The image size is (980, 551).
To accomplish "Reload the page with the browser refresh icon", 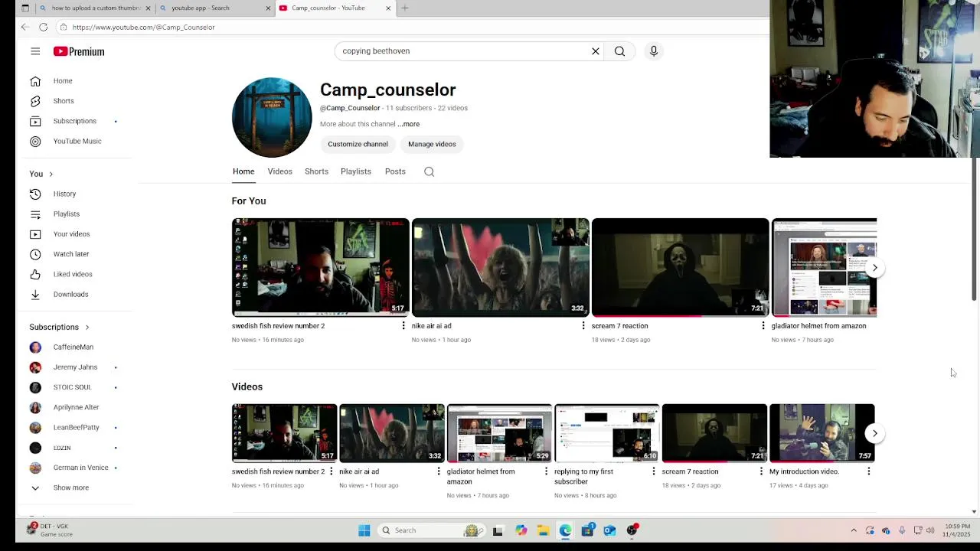I will click(44, 27).
